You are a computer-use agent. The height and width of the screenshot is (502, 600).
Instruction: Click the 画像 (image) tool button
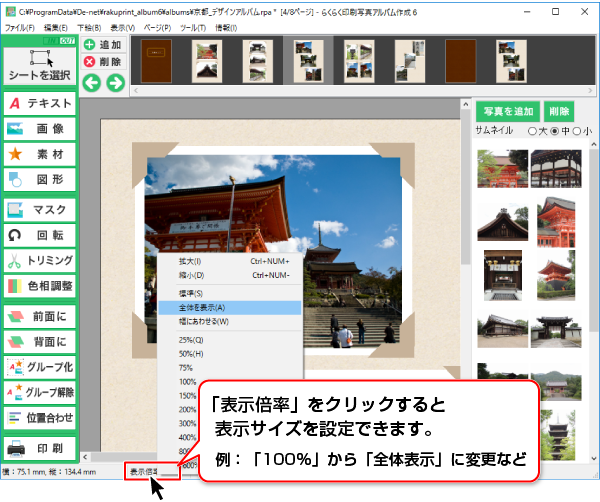40,129
